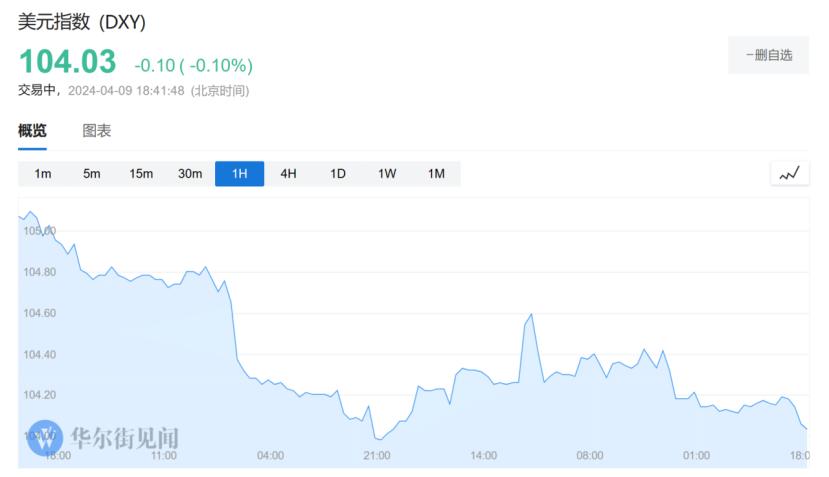Switch to the 图表 tab
Screen dimensions: 829x477
[97, 131]
